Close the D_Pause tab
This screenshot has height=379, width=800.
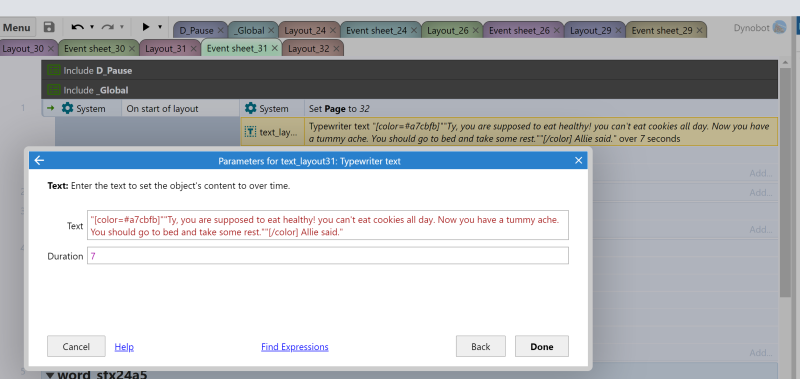[x=220, y=31]
